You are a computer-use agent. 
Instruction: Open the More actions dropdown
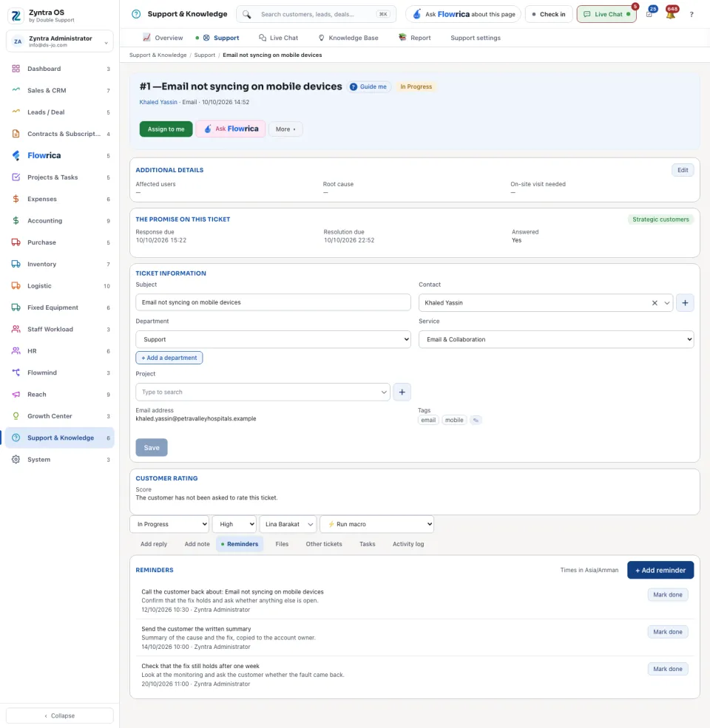coord(285,129)
